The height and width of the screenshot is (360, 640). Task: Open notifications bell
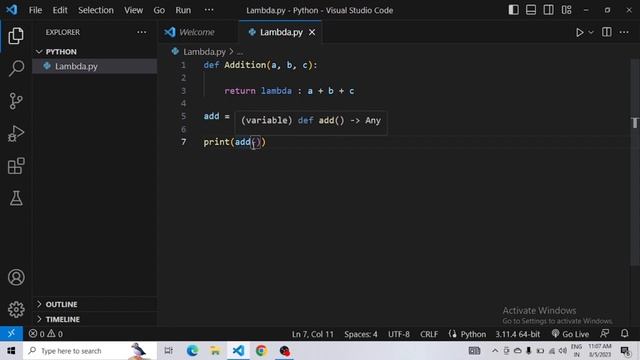tap(624, 333)
